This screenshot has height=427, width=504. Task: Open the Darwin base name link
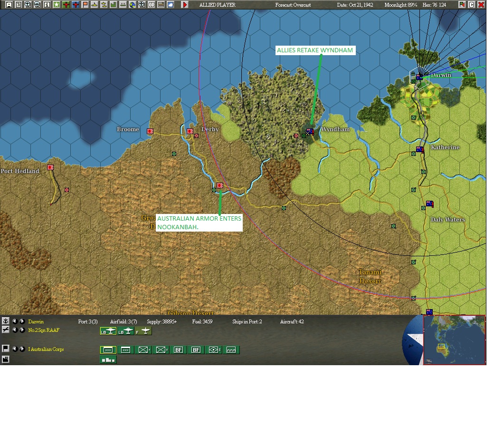pos(36,321)
